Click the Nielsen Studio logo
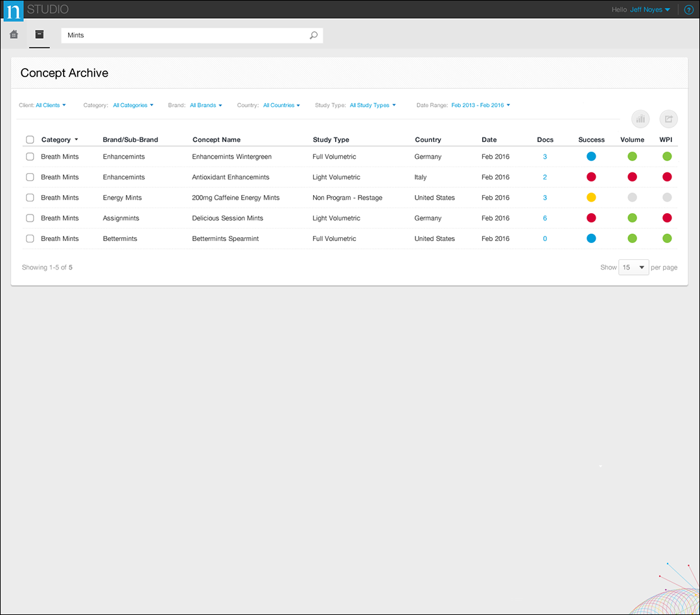Viewport: 700px width, 615px height. (14, 10)
